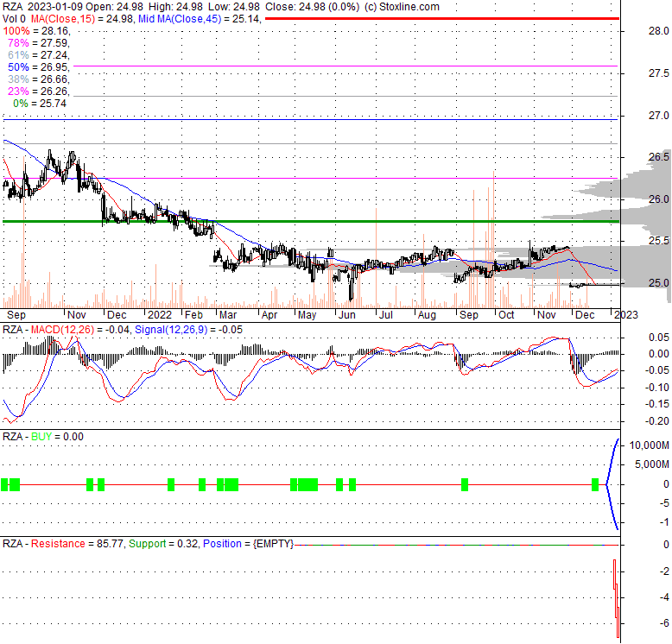The width and height of the screenshot is (672, 644).
Task: Select the 100% Fibonacci level label
Action: tap(35, 30)
